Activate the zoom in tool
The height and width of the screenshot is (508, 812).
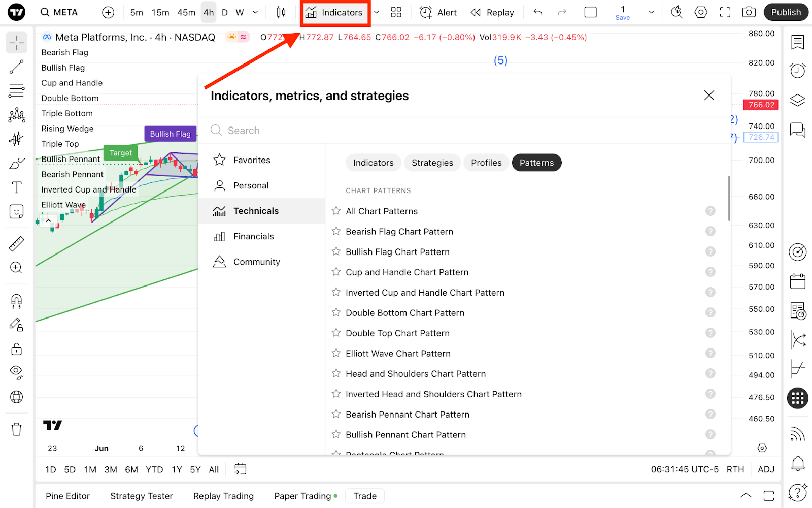pyautogui.click(x=16, y=268)
